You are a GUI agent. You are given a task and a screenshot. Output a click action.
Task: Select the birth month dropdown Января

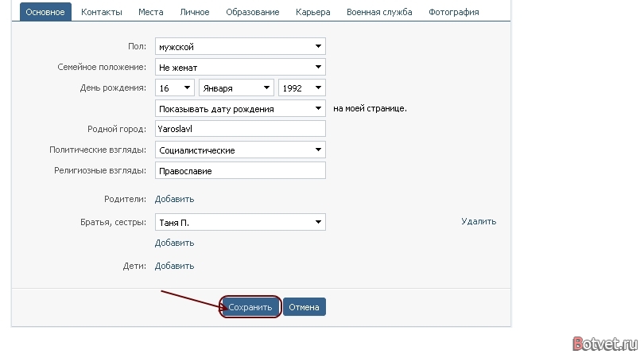[x=236, y=88]
